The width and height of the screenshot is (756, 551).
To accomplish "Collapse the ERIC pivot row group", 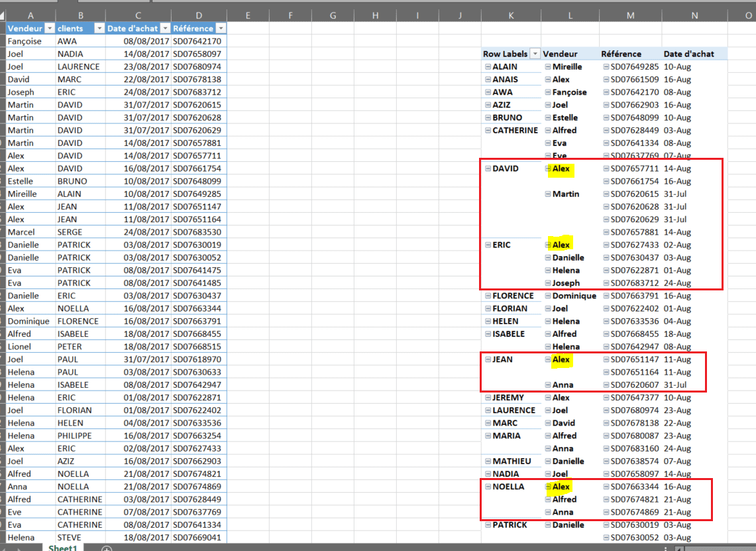I will [488, 245].
